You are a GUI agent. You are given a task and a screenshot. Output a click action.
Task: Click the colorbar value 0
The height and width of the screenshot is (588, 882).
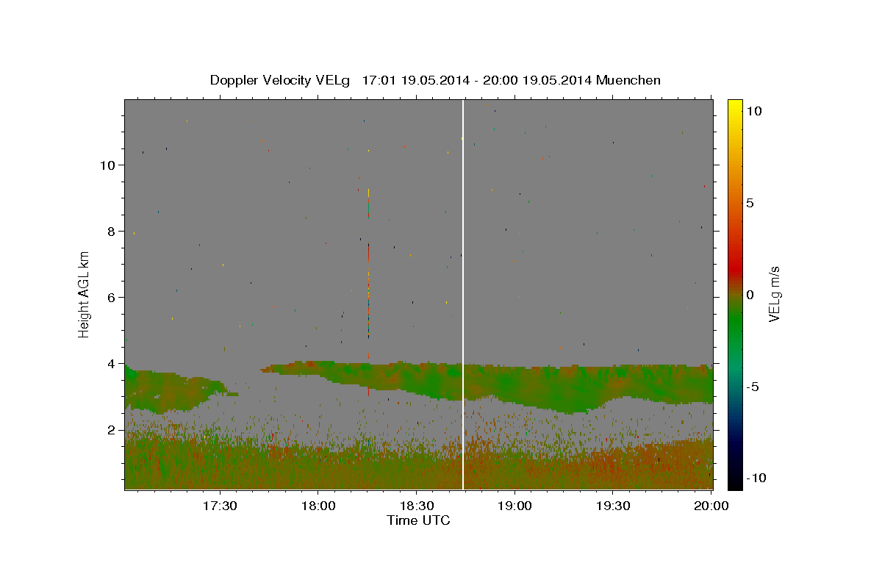750,295
